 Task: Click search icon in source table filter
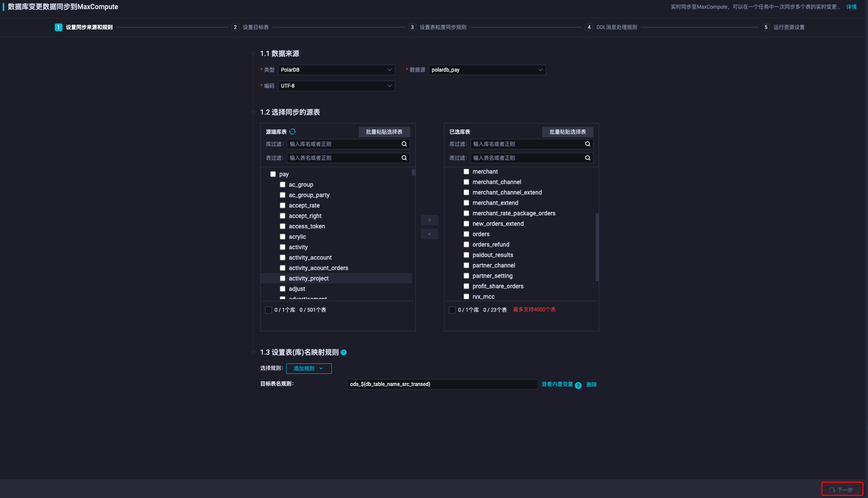click(404, 158)
